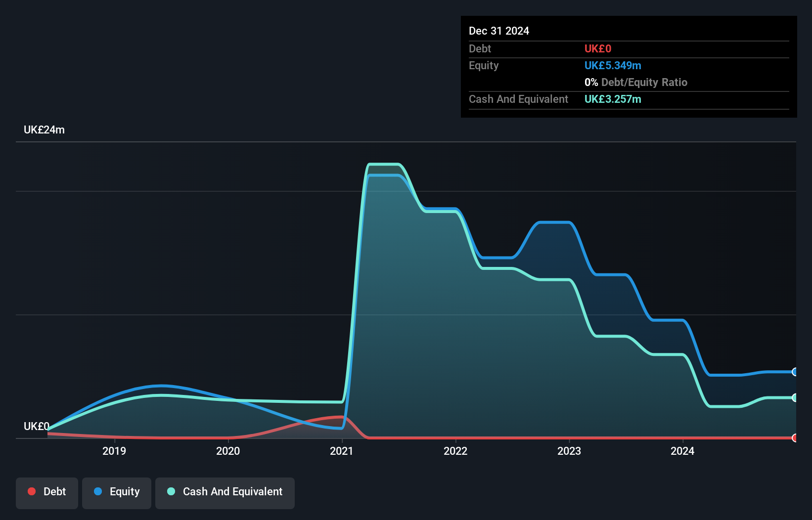Click the 2024 x-axis label
812x520 pixels.
682,451
